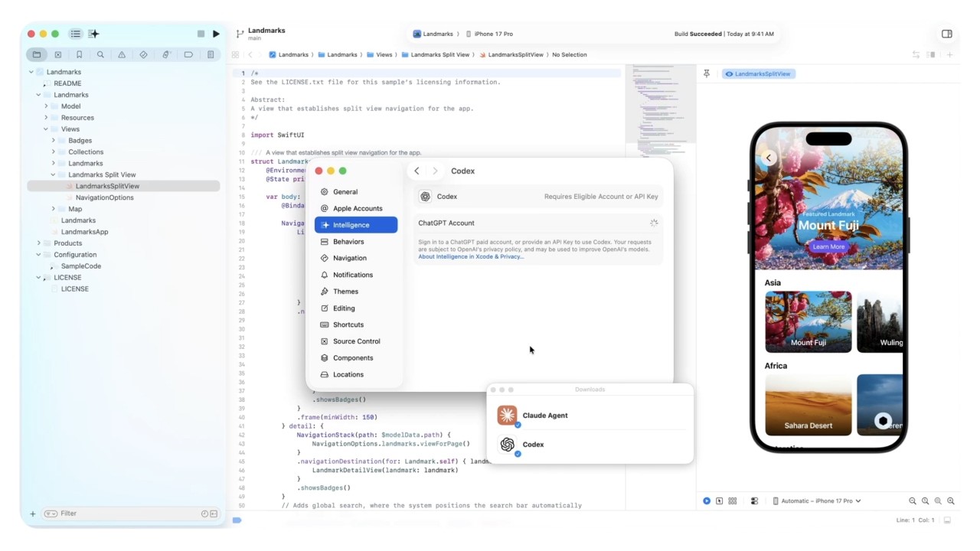The height and width of the screenshot is (551, 980).
Task: Zoom in the preview canvas
Action: pyautogui.click(x=951, y=500)
